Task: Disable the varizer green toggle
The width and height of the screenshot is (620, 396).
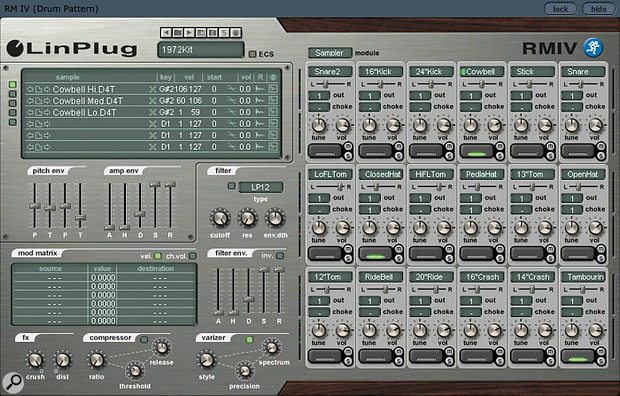Action: point(249,339)
